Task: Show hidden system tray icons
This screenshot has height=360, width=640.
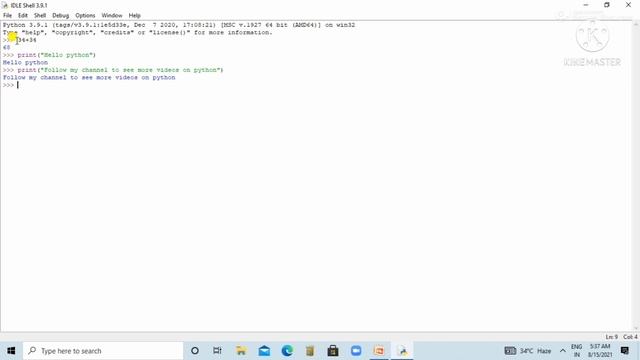Action: (562, 351)
